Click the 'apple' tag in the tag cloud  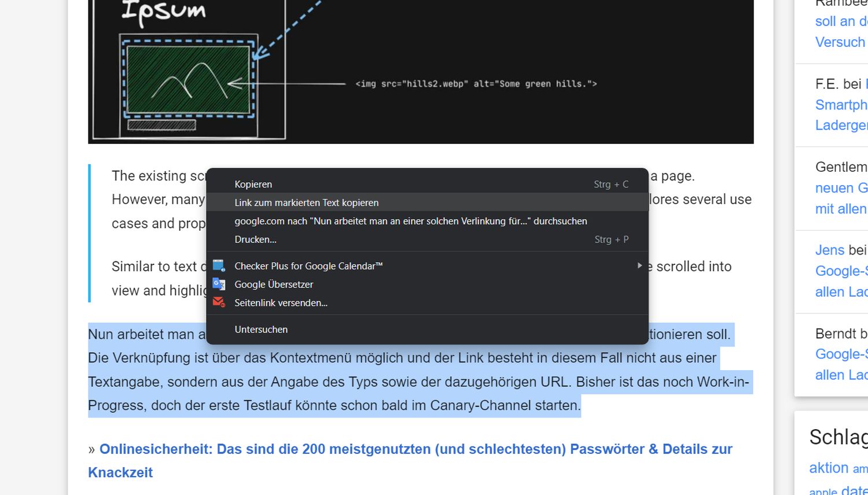tap(822, 491)
